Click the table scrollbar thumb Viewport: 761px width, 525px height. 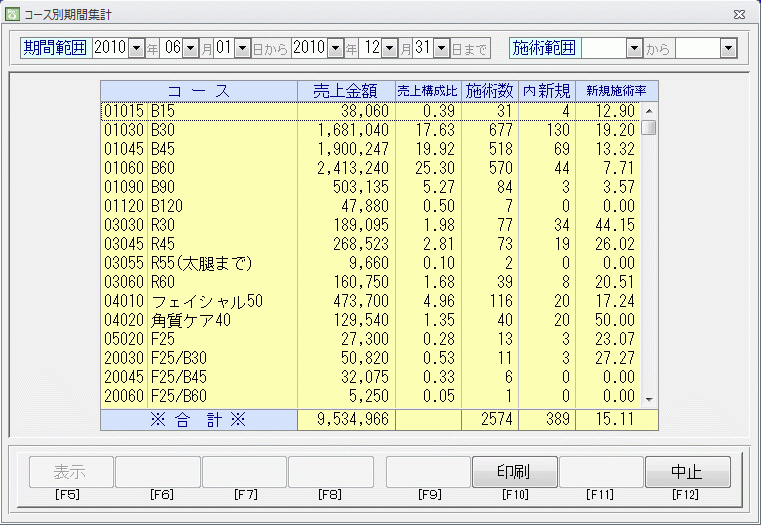[x=649, y=128]
